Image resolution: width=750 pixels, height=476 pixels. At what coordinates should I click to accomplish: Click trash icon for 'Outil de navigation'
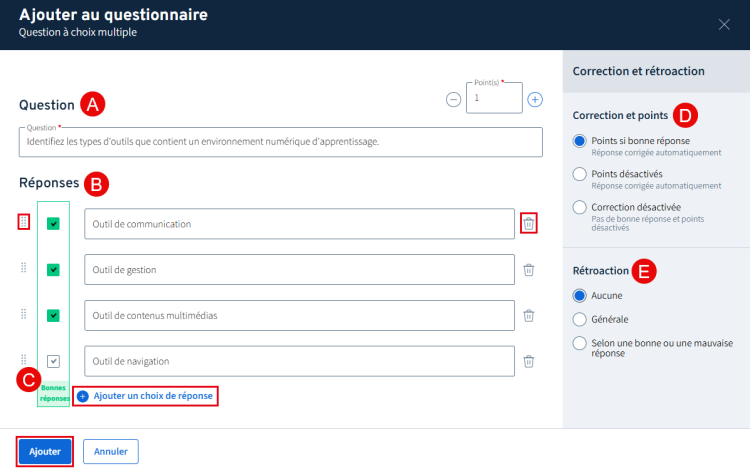pyautogui.click(x=529, y=361)
